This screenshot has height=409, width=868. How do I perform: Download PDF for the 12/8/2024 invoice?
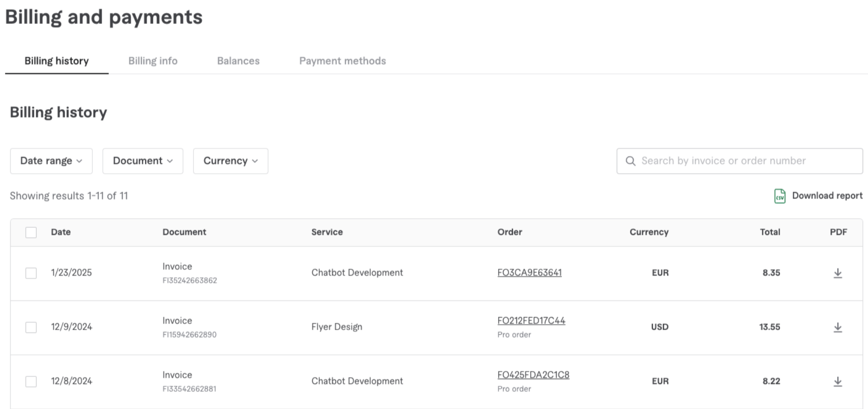coord(837,381)
